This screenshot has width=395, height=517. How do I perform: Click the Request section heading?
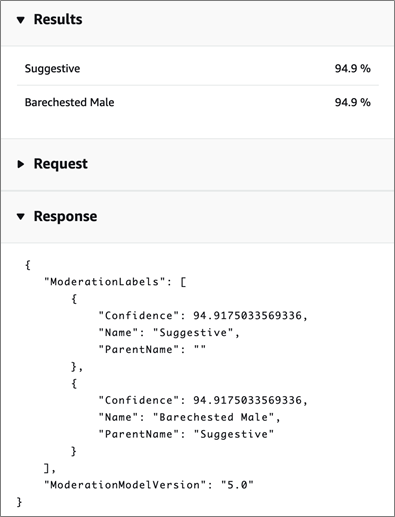[x=61, y=164]
